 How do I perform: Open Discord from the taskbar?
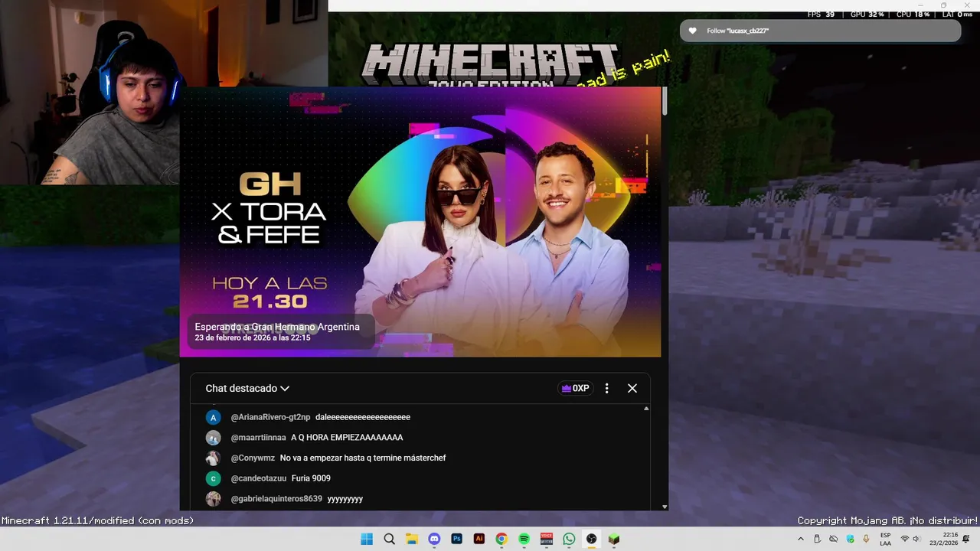tap(434, 539)
